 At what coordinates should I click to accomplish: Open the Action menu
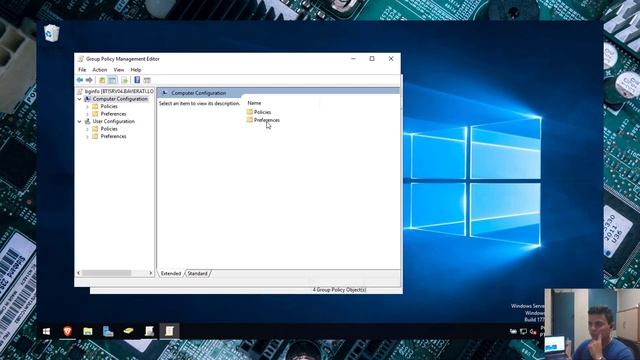[x=100, y=70]
